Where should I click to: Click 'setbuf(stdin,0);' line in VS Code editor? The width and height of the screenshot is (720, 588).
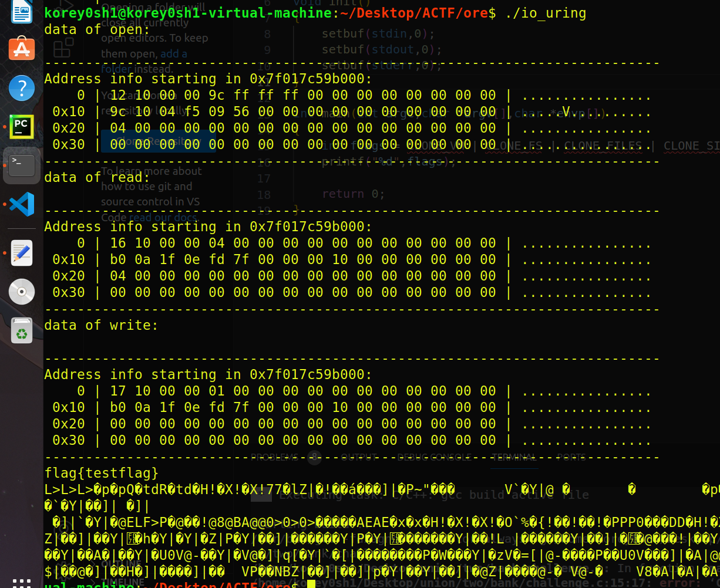[378, 33]
